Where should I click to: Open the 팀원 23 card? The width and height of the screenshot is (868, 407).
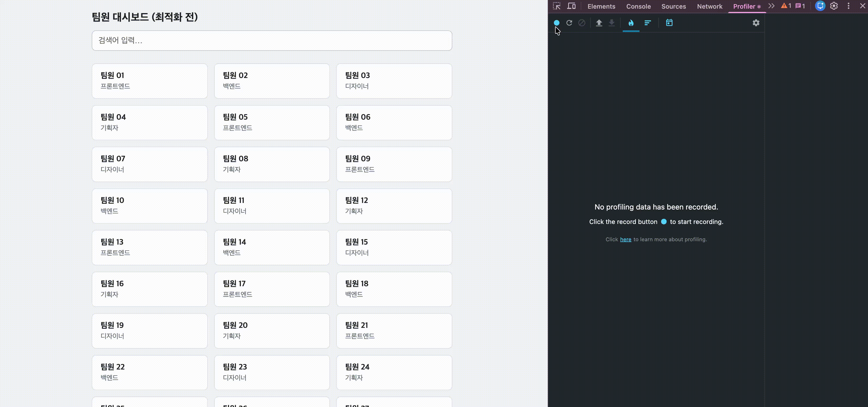272,373
